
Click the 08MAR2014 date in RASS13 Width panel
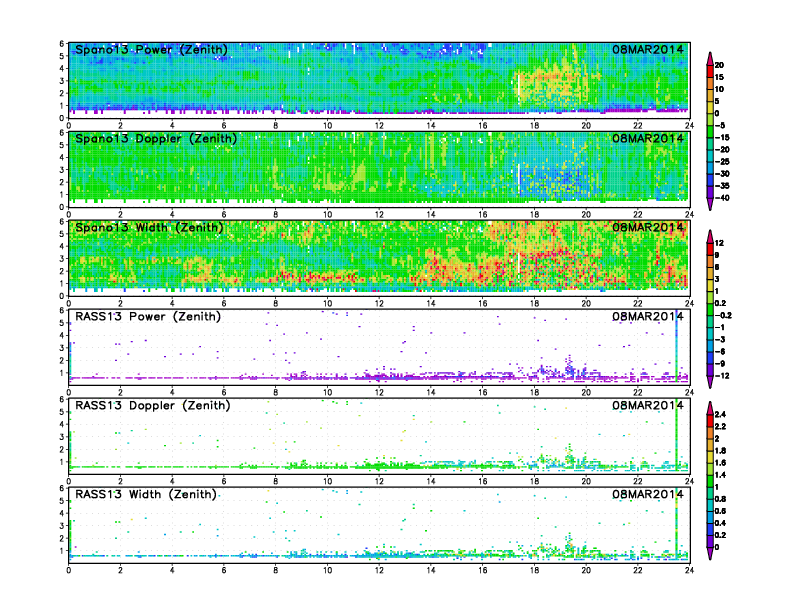point(648,494)
